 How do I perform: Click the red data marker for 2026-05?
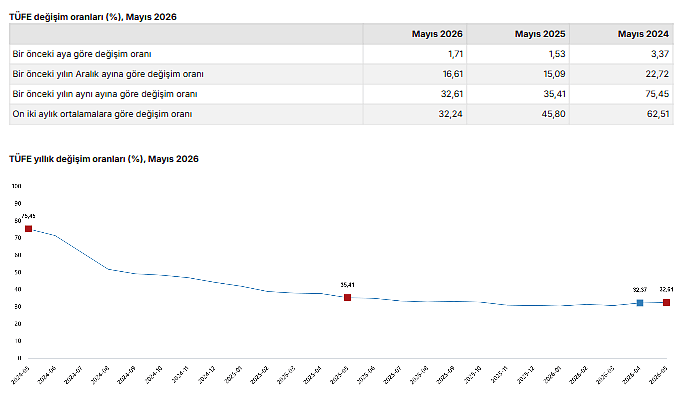(666, 303)
